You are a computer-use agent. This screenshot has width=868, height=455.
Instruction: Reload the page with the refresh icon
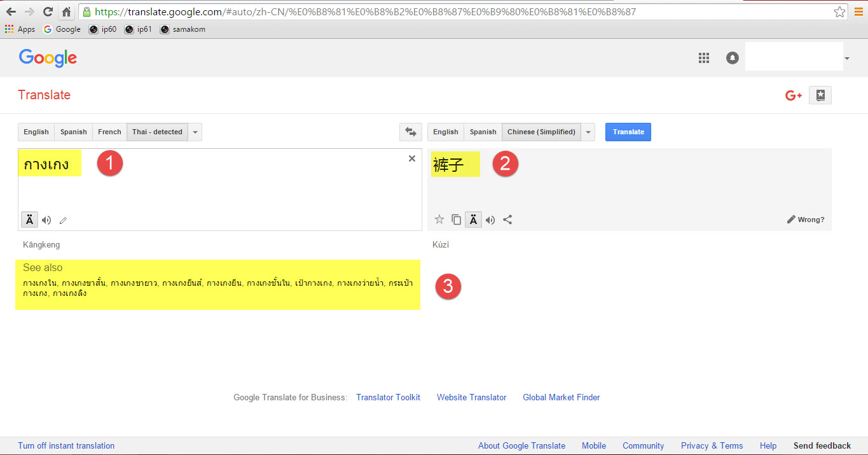point(48,11)
